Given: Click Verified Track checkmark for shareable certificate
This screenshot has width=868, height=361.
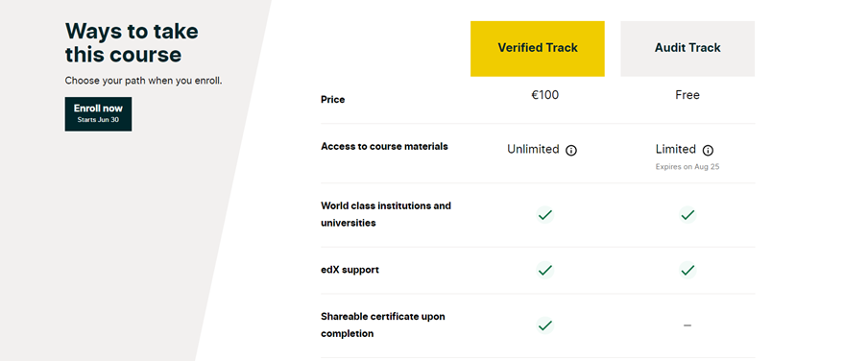Looking at the screenshot, I should [545, 325].
